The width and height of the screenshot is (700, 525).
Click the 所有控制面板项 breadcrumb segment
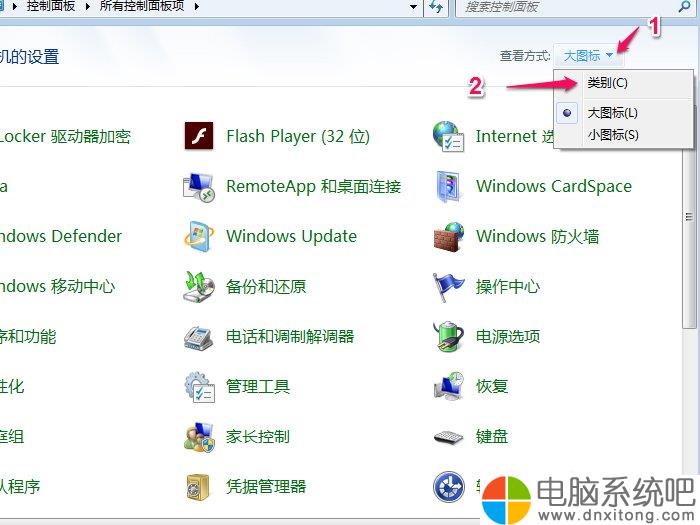click(142, 6)
